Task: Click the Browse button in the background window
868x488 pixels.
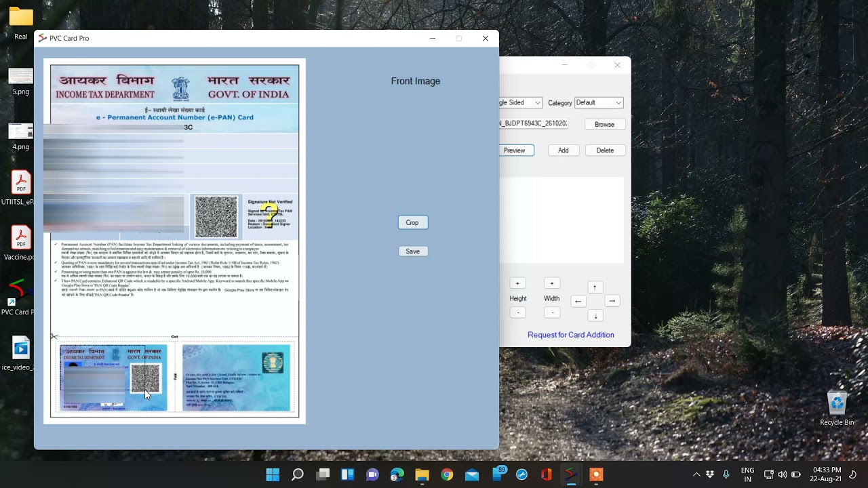Action: point(604,125)
